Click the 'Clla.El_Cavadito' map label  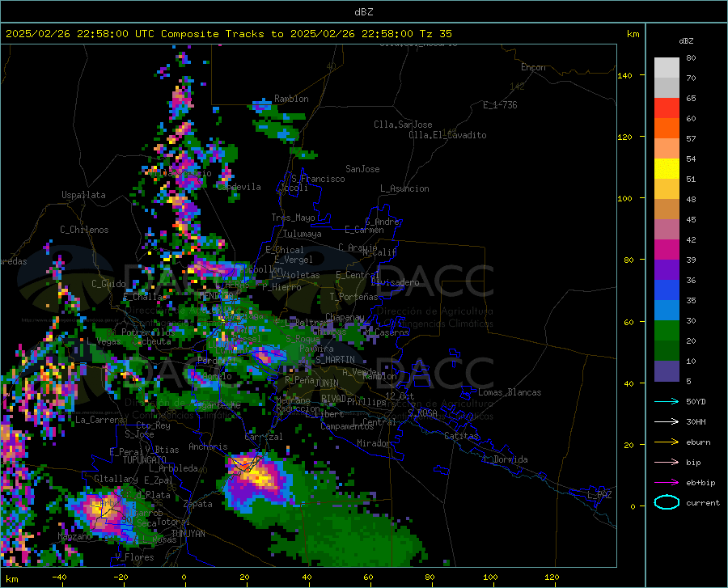coord(447,135)
